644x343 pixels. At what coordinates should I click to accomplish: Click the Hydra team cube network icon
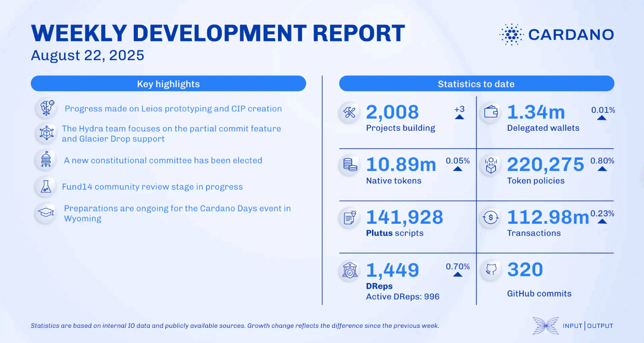(46, 134)
